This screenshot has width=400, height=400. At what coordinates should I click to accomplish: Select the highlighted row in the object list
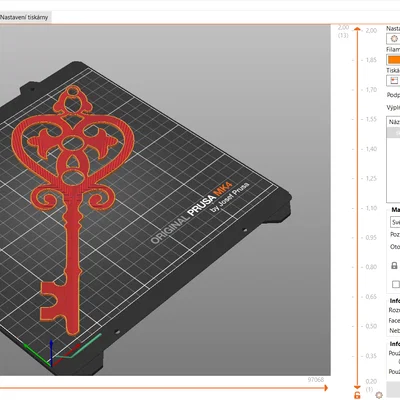click(x=393, y=133)
